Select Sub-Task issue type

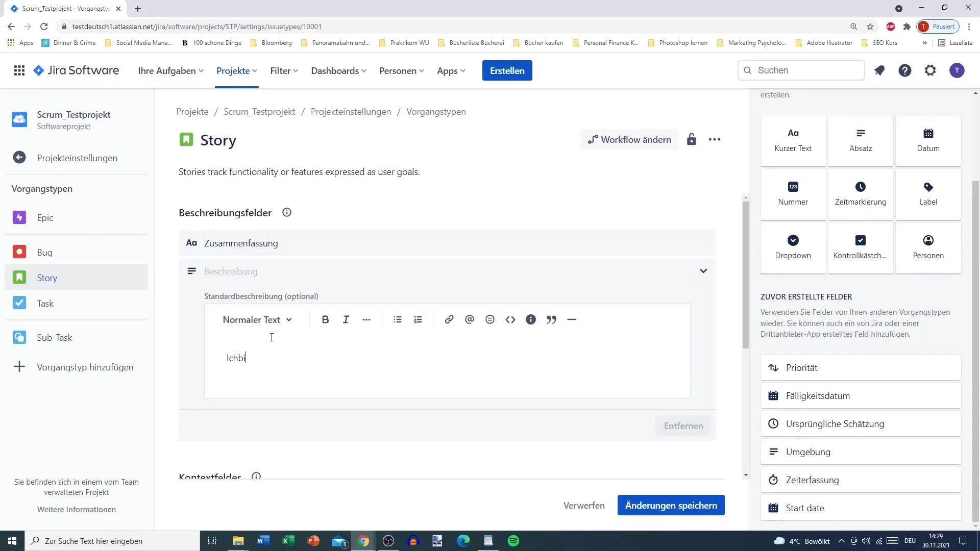click(77, 337)
